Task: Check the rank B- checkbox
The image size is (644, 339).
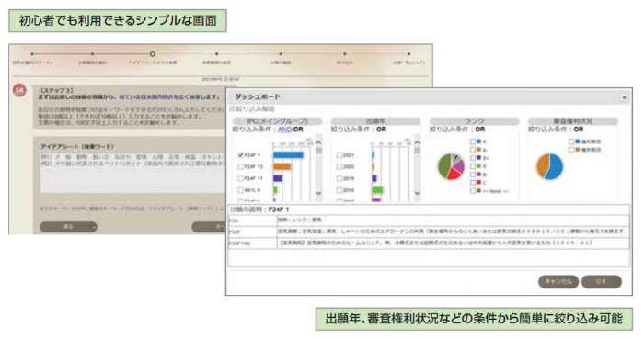Action: 473,175
